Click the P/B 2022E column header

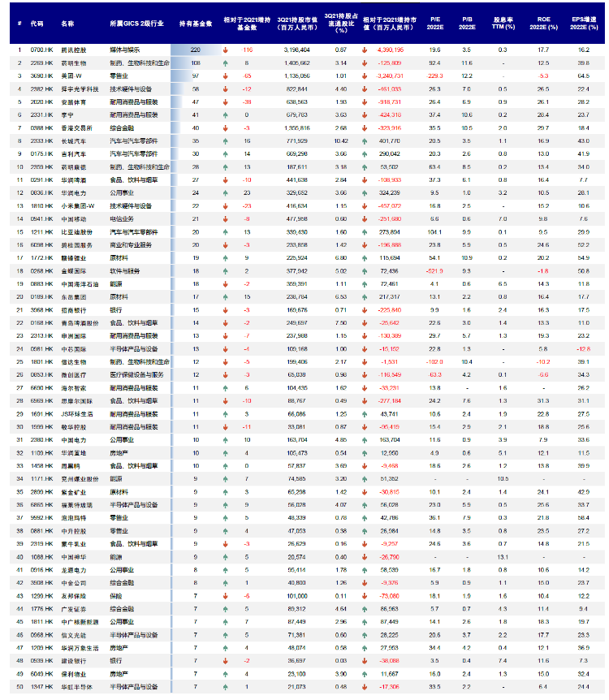click(x=467, y=24)
